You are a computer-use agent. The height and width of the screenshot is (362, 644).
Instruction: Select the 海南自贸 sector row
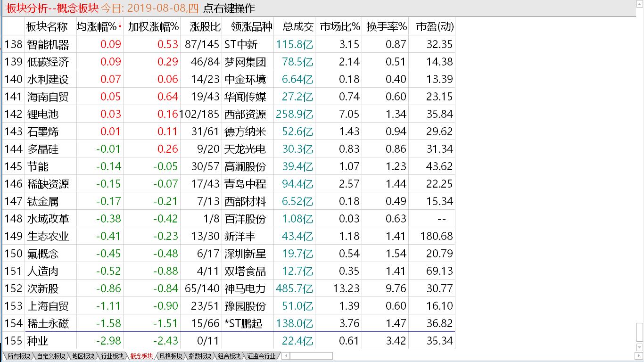point(229,97)
